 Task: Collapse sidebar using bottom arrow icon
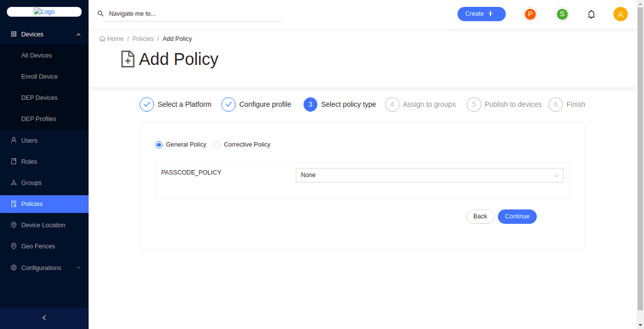pyautogui.click(x=44, y=318)
